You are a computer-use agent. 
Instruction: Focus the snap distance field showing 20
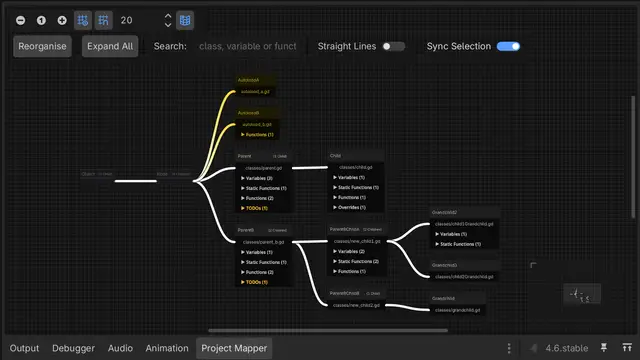click(139, 20)
